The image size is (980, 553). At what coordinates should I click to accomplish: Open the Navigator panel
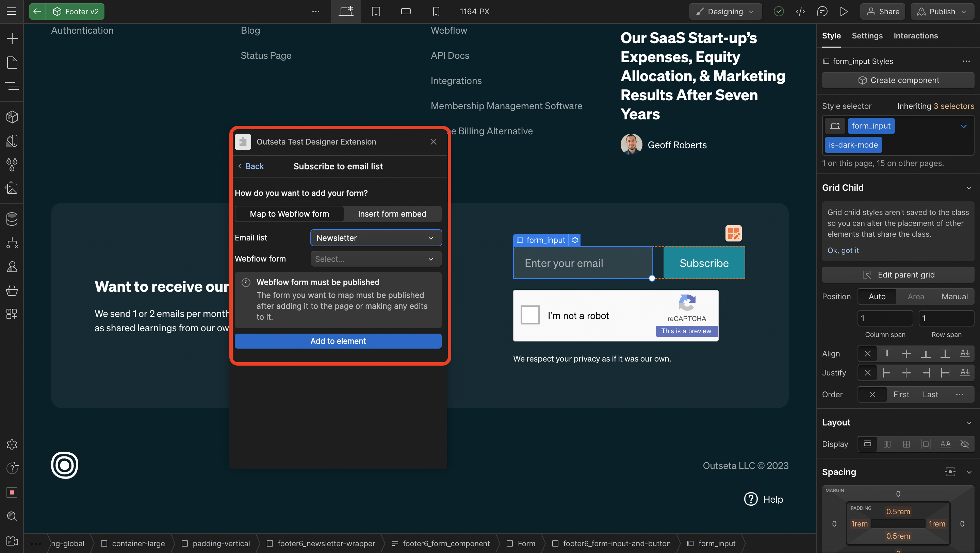coord(12,86)
